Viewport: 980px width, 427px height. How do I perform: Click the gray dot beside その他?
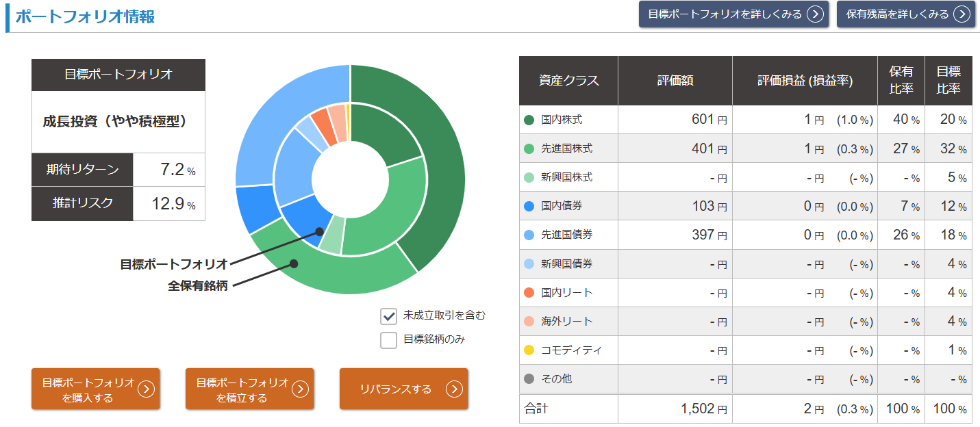(529, 379)
